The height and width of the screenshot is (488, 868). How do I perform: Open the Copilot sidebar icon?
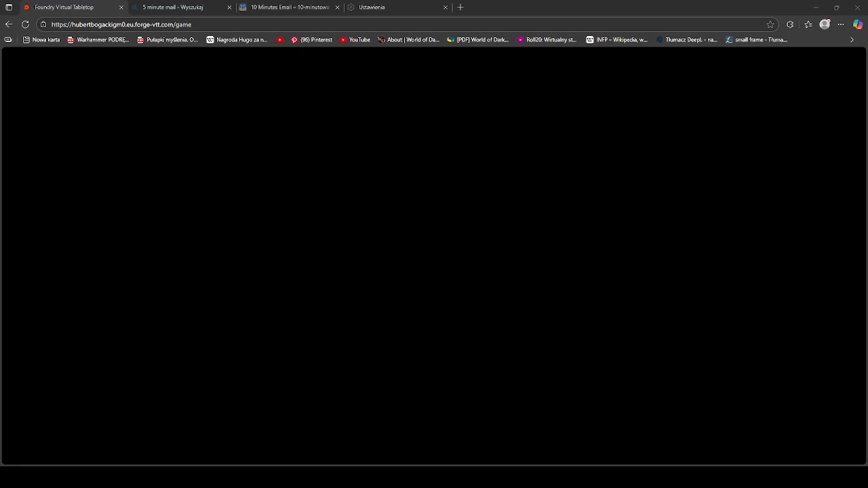[x=858, y=24]
